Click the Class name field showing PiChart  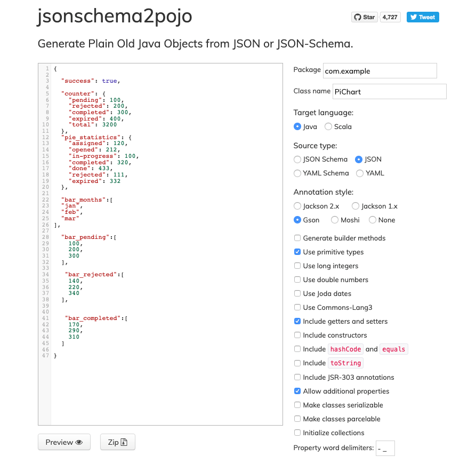click(389, 91)
